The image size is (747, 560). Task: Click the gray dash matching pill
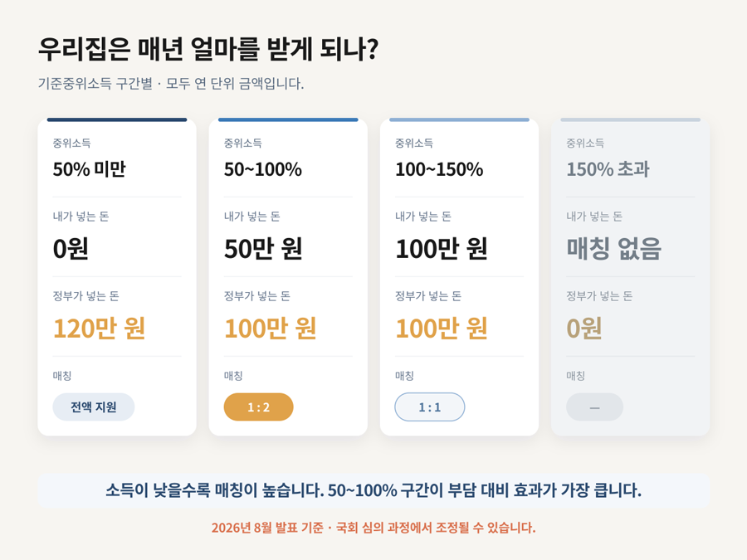pos(594,407)
